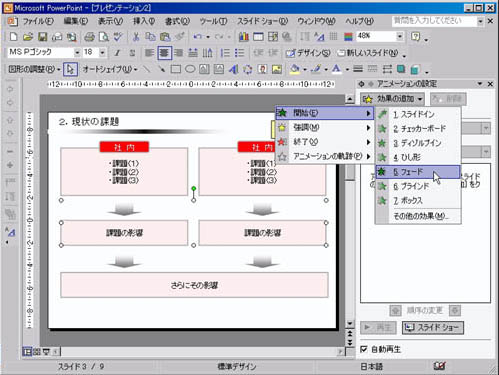Toggle Bulleted list formatting

[240, 53]
